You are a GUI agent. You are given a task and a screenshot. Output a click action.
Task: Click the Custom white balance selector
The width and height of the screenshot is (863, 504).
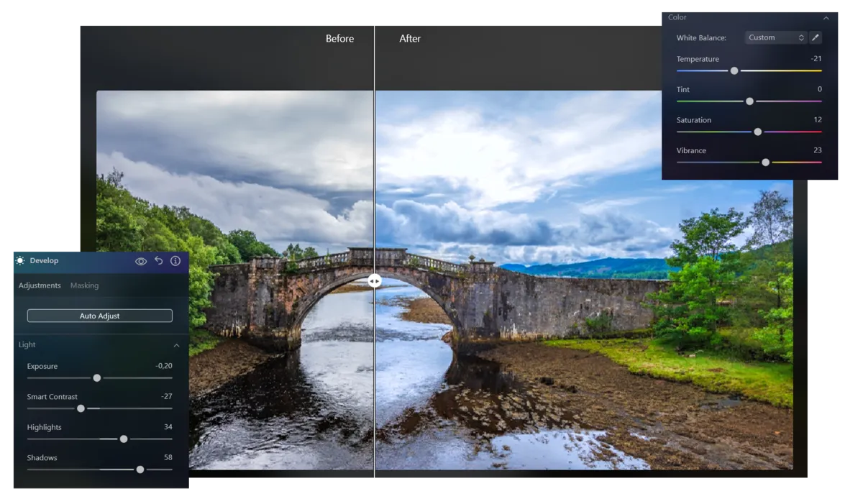pos(775,37)
